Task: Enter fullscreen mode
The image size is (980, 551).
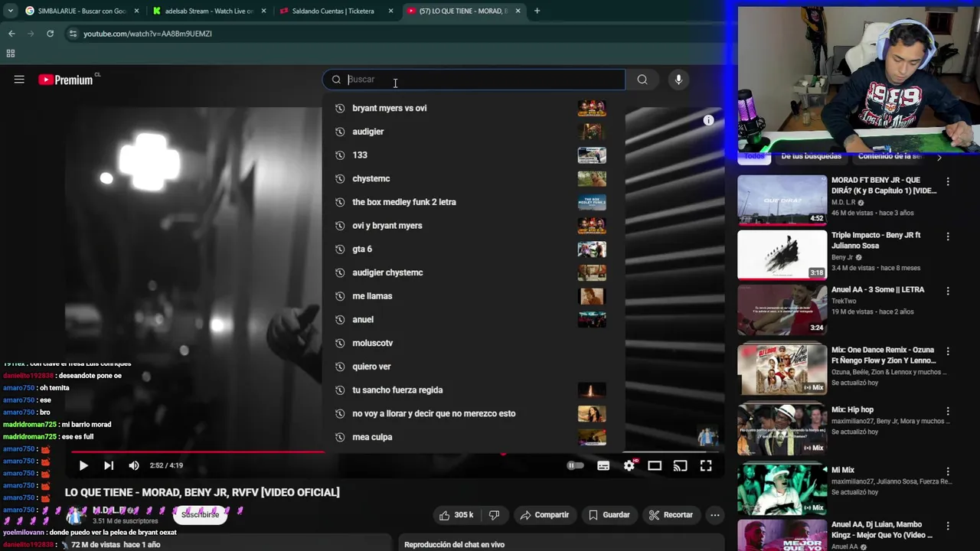Action: point(706,465)
